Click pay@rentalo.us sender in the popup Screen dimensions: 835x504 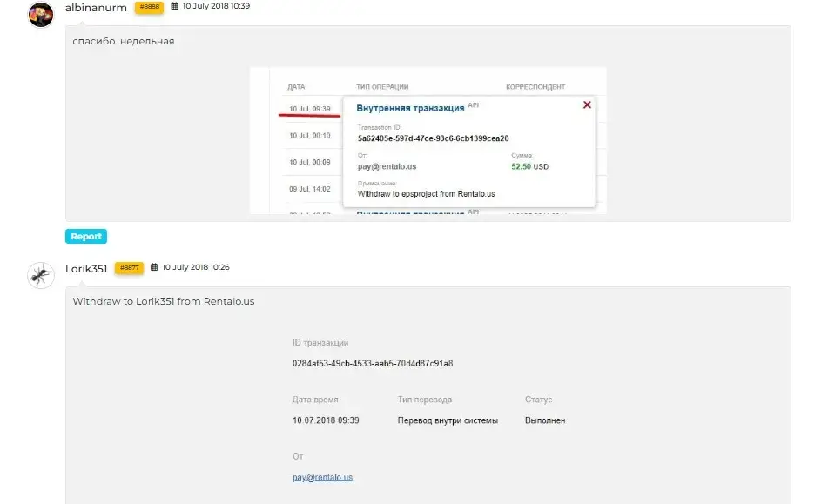387,166
